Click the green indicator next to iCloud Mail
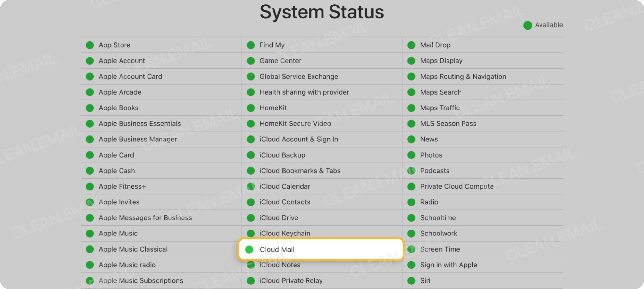The height and width of the screenshot is (289, 644). click(249, 249)
